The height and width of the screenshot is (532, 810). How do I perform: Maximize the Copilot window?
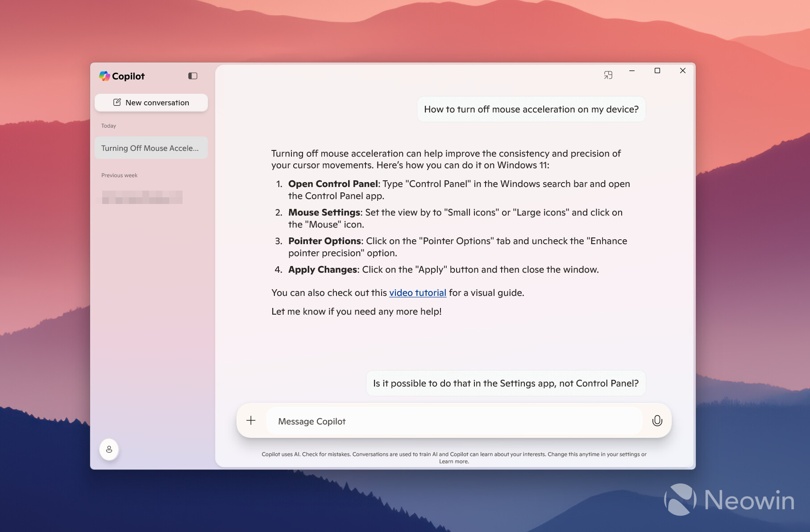(x=657, y=71)
